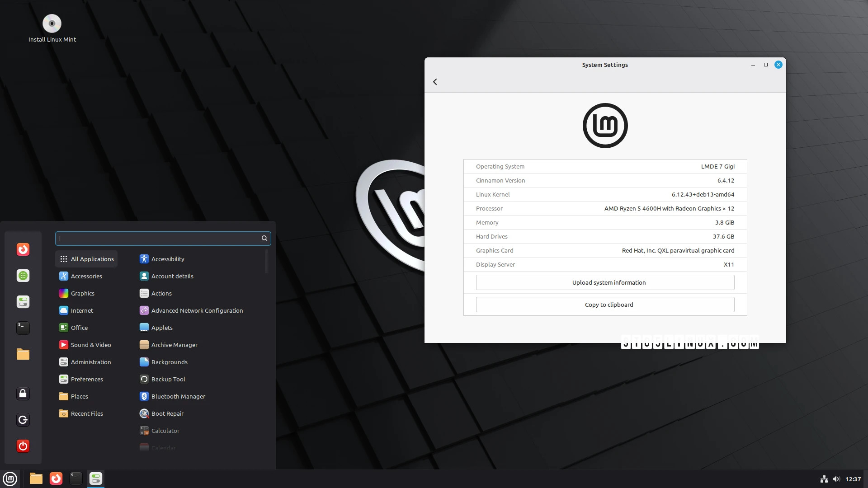Copy system info to clipboard
Screen dimensions: 868x488
click(x=609, y=304)
